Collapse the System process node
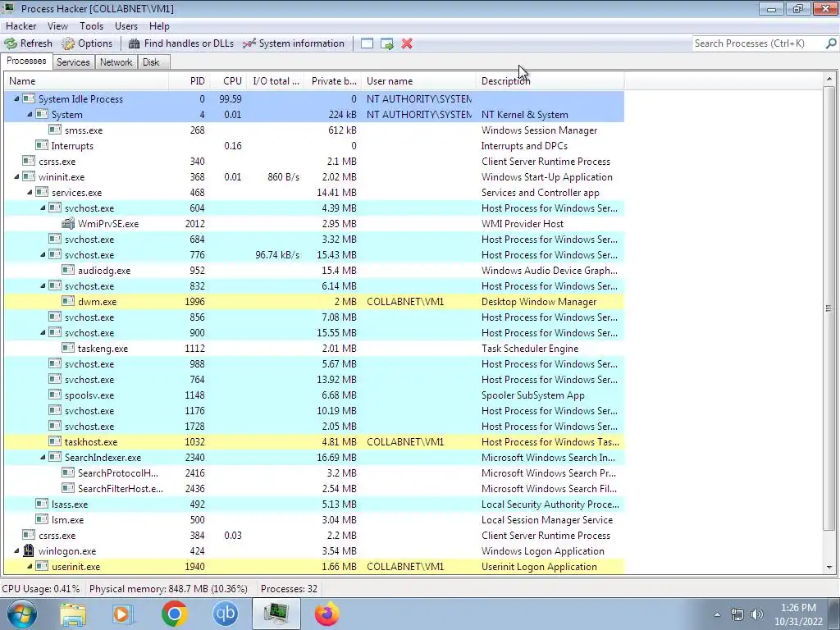 (30, 114)
